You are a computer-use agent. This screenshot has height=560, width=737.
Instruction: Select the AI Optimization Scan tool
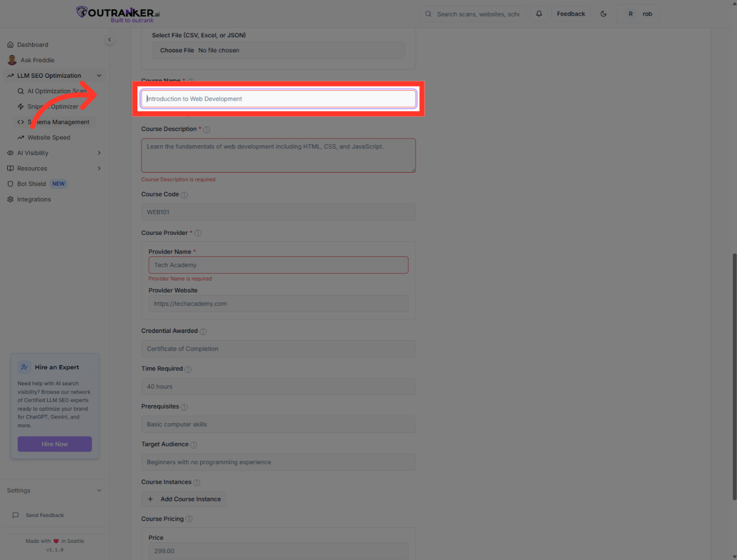(x=57, y=91)
